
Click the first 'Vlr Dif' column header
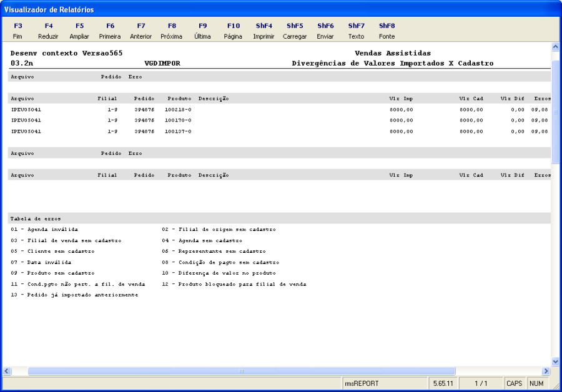click(513, 99)
